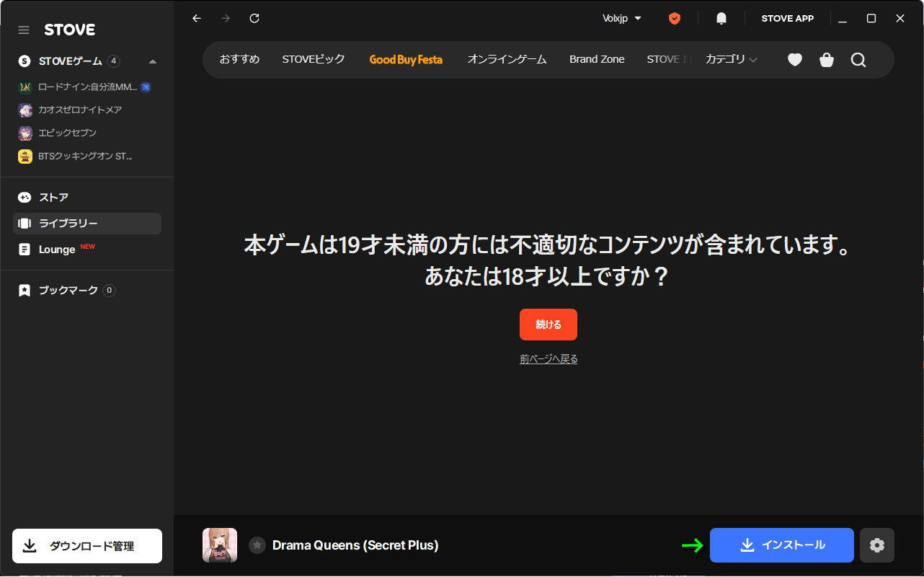The width and height of the screenshot is (924, 577).
Task: Open the hamburger menu next to STOVE logo
Action: 24,30
